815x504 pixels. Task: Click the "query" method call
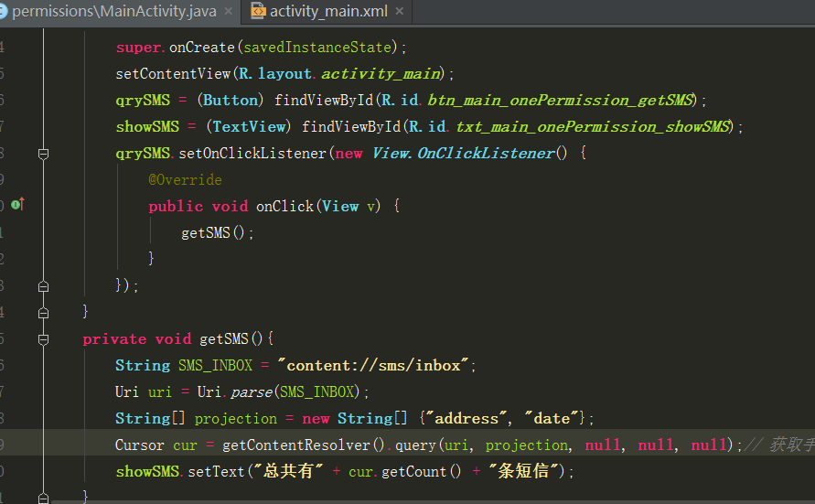[x=416, y=445]
